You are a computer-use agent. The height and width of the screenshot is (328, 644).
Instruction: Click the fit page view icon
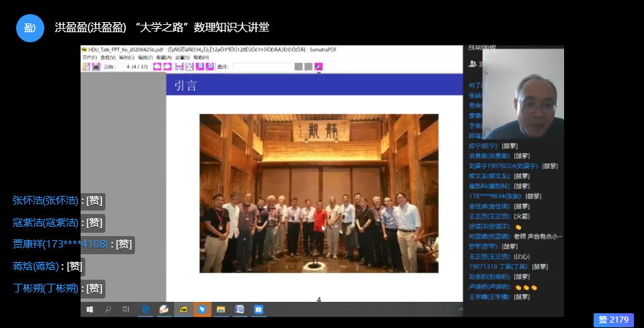tap(189, 66)
